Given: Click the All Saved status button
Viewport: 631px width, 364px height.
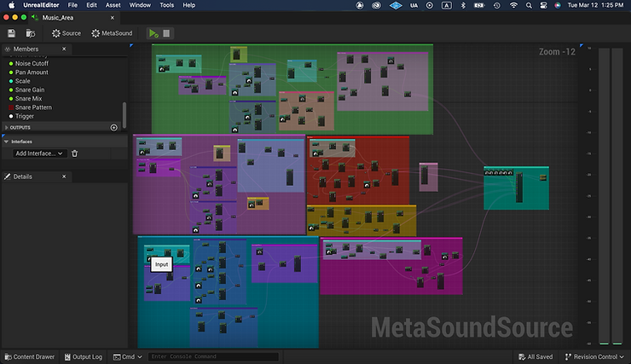Looking at the screenshot, I should pos(535,357).
